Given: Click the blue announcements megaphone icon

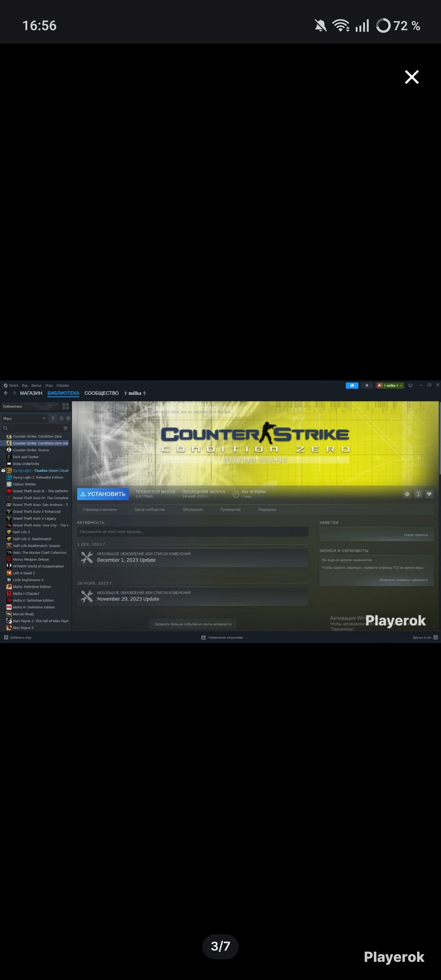Looking at the screenshot, I should (352, 385).
